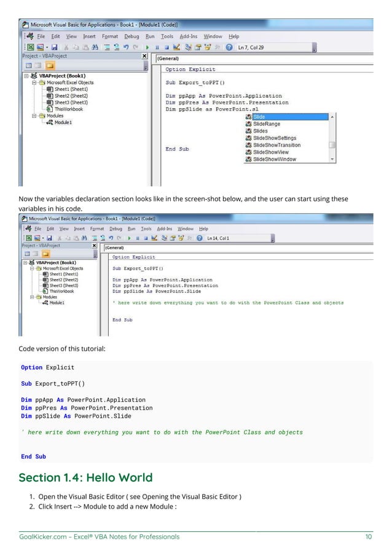The image size is (392, 554).
Task: Open Window menu in upper screenshot
Action: pyautogui.click(x=213, y=36)
